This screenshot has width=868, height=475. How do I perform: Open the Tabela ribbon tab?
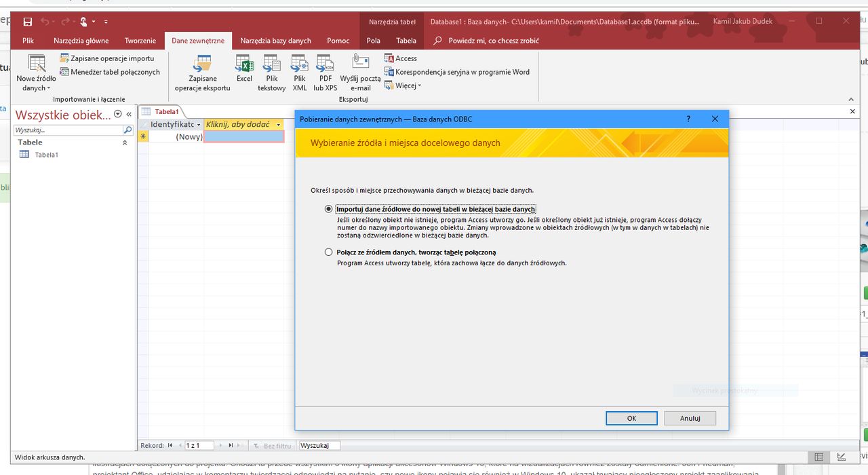[x=406, y=41]
